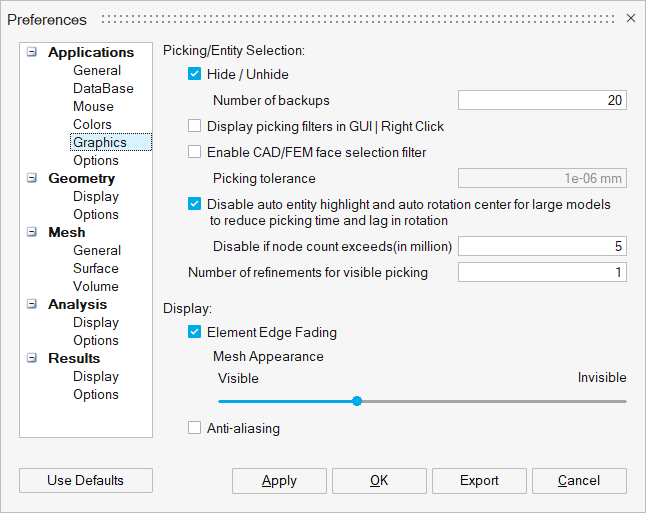The height and width of the screenshot is (513, 646).
Task: Click the Export button
Action: point(479,481)
